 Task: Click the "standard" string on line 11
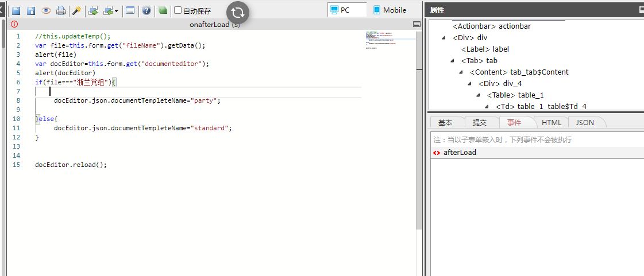(209, 128)
